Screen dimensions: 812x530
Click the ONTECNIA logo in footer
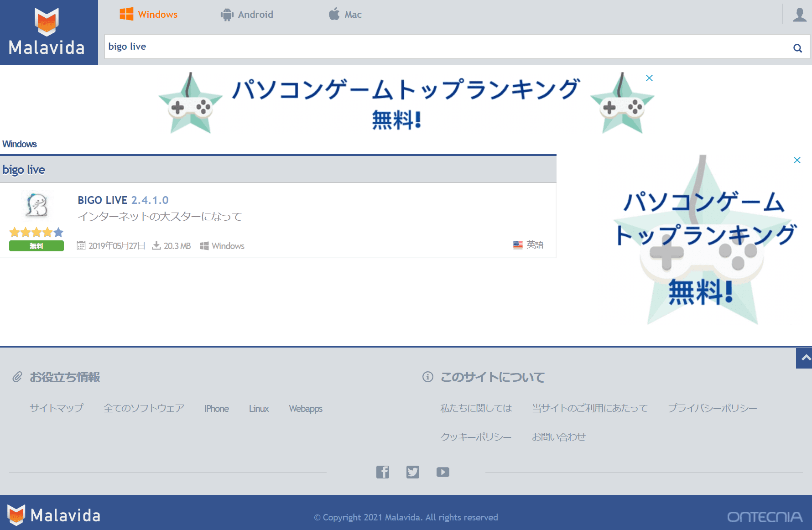765,517
